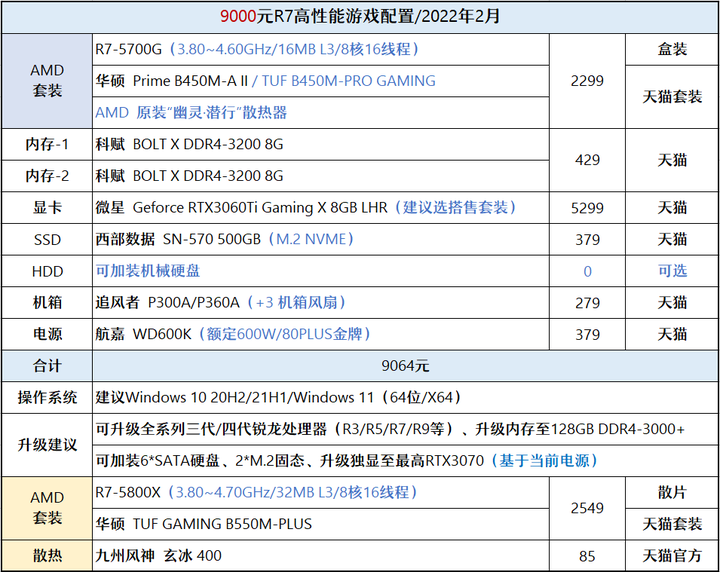Click the 微星 Geforce RTX3060Ti graphics card cell
Viewport: 720px width, 572px height.
point(321,208)
